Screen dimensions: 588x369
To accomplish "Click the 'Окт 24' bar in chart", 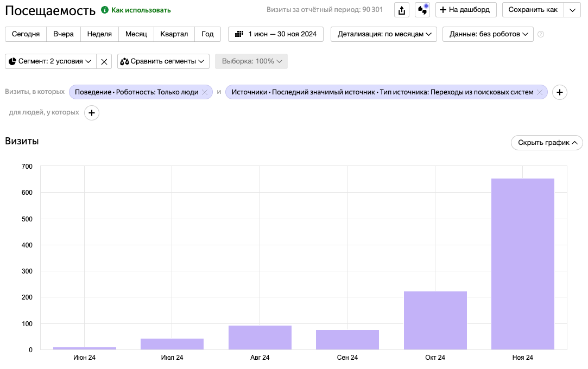I will [435, 321].
